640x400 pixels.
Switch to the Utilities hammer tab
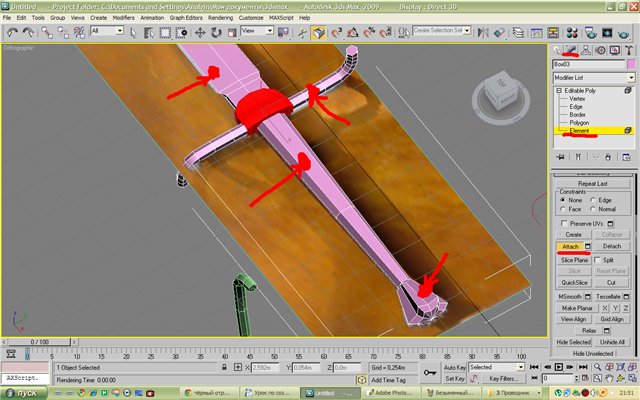[629, 50]
